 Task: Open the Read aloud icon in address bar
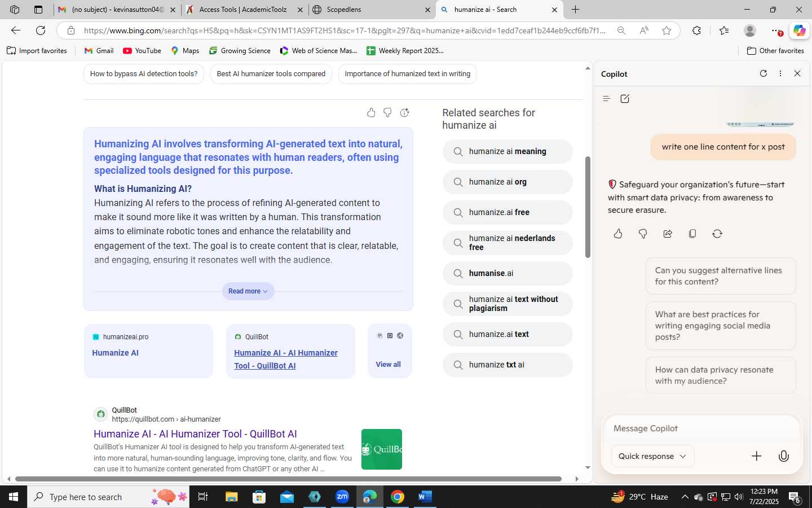(x=644, y=30)
